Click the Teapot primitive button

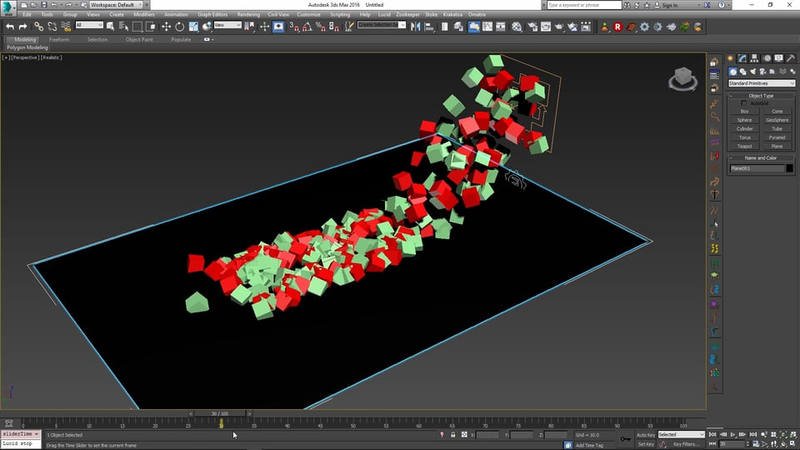click(x=745, y=146)
